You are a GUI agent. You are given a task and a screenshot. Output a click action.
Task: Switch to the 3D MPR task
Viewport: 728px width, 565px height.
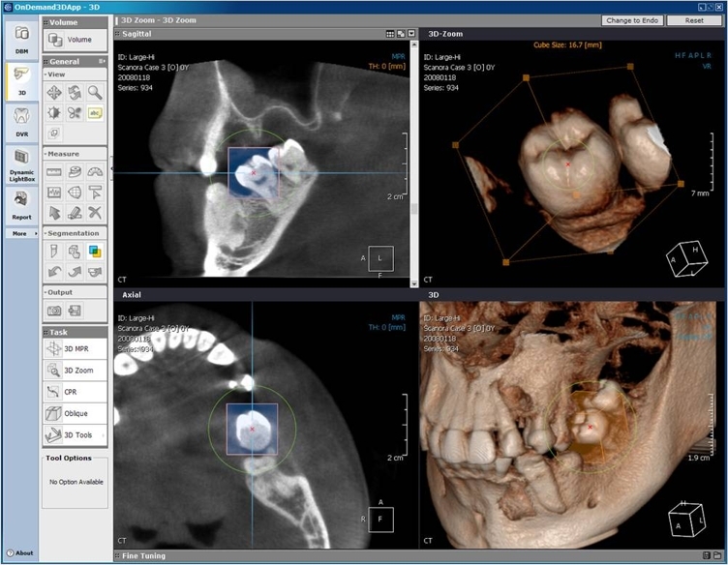click(75, 349)
